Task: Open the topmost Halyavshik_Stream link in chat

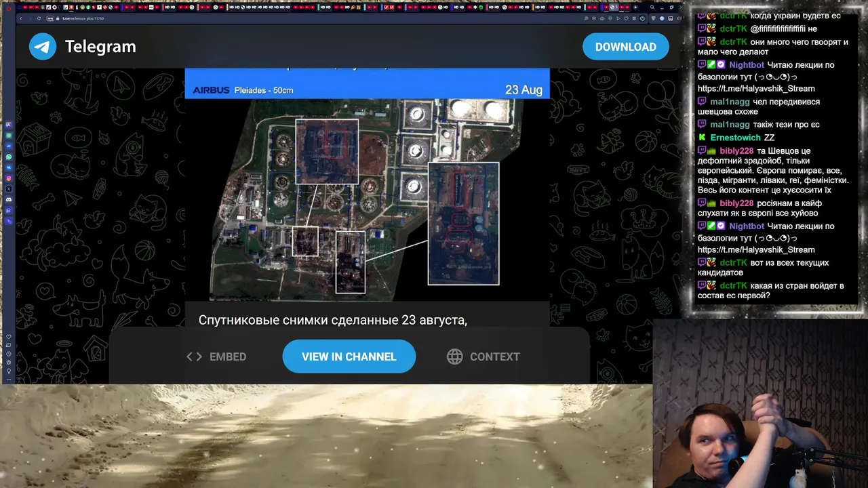Action: pyautogui.click(x=756, y=89)
